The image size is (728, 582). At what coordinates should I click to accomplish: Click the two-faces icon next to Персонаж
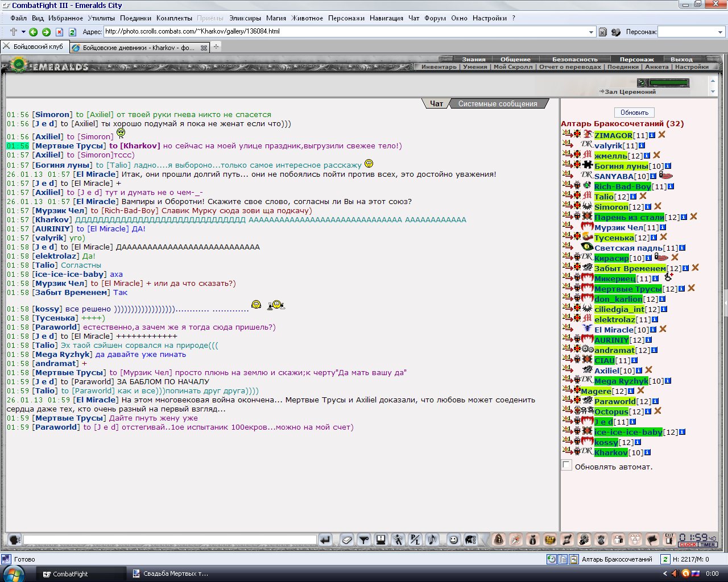[x=615, y=32]
